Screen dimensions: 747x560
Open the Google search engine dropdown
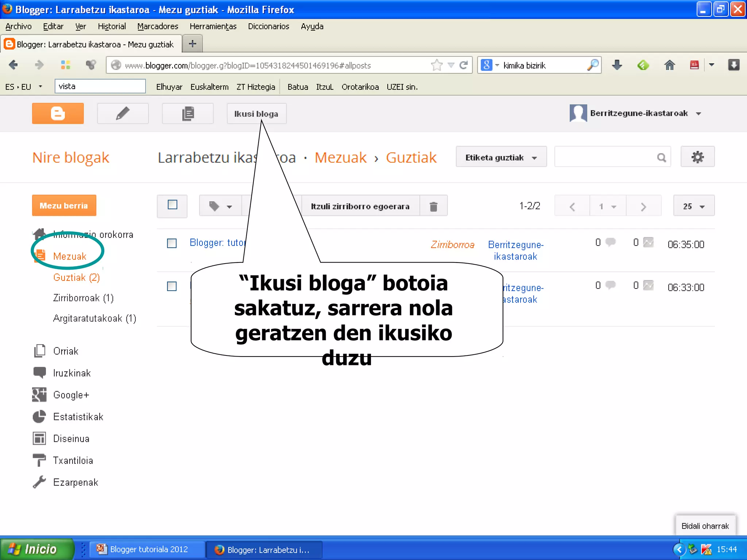tap(497, 65)
